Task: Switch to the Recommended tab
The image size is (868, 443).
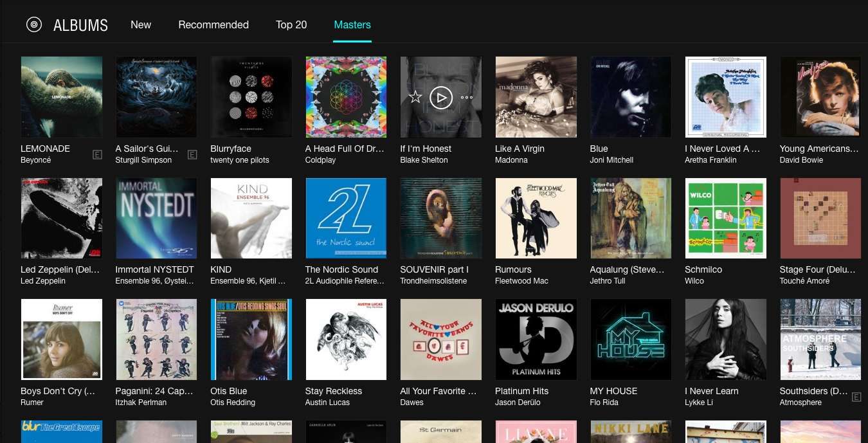Action: pos(213,24)
